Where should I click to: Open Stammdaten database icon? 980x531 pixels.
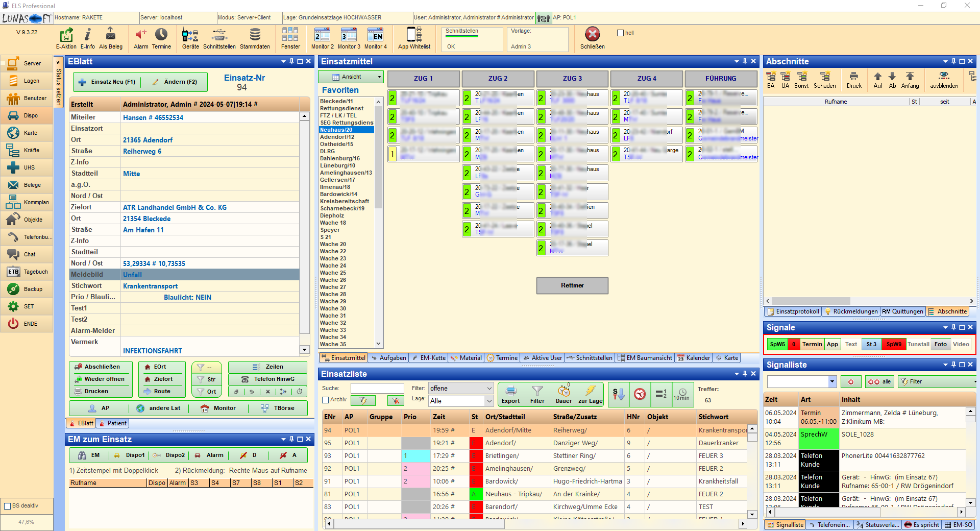coord(255,36)
